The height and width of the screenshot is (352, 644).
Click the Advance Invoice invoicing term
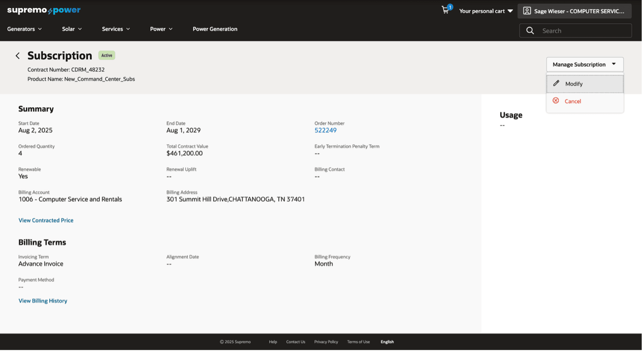pyautogui.click(x=41, y=264)
